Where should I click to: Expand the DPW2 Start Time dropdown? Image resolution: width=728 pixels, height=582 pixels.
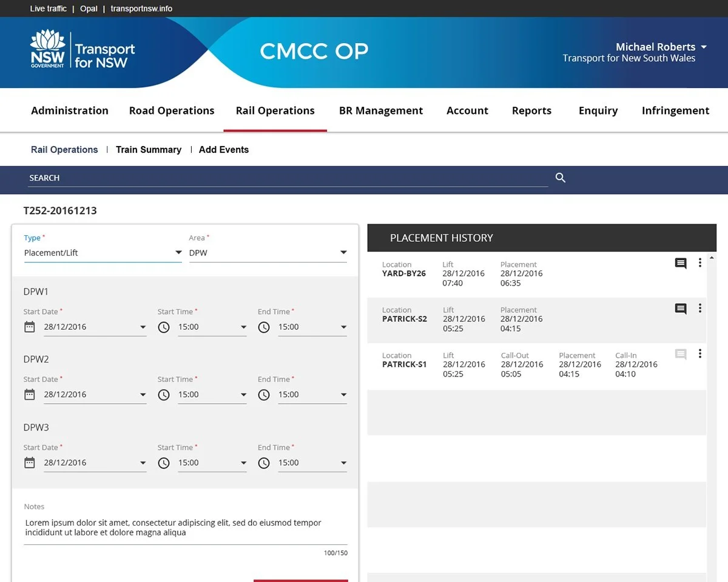(243, 395)
